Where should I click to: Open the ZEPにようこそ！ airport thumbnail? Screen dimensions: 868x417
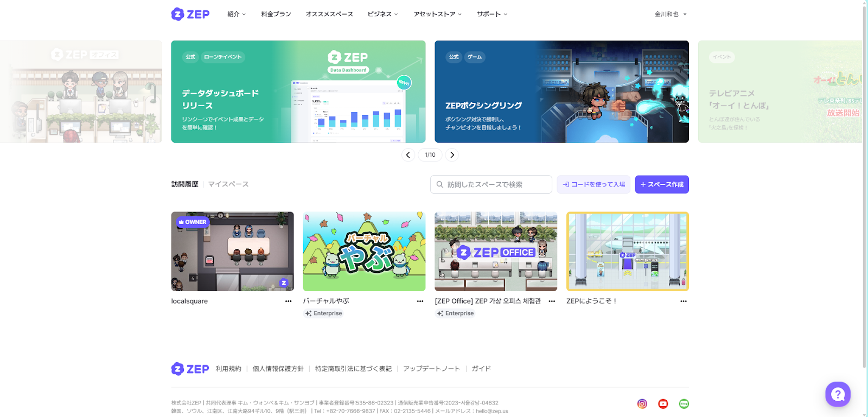[x=628, y=252]
